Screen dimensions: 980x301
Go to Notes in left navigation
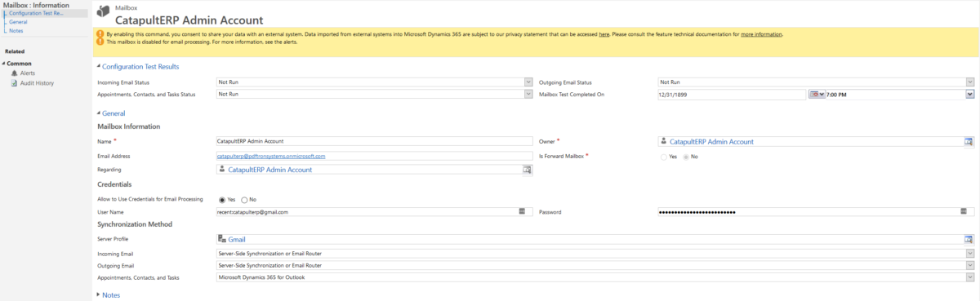point(16,31)
